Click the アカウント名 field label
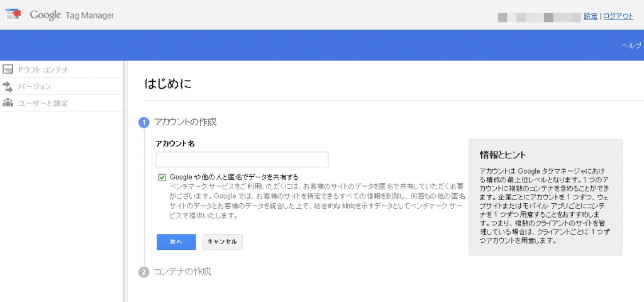Viewport: 644px width, 302px height. pyautogui.click(x=175, y=143)
